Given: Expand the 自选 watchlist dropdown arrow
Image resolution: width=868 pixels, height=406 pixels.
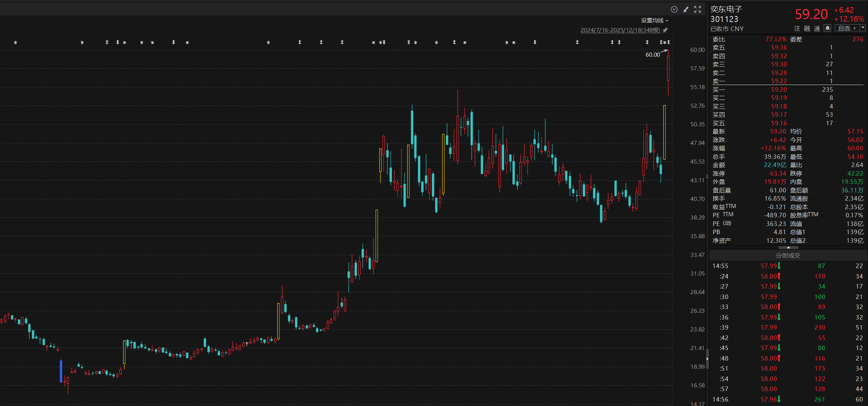Looking at the screenshot, I should click(x=863, y=28).
